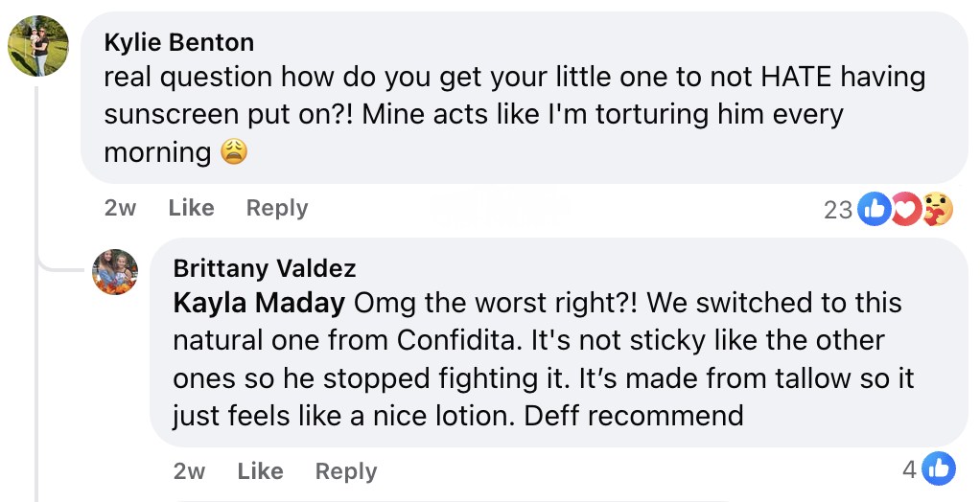Open the 4 reactions count on Brittany's reply
Image resolution: width=980 pixels, height=502 pixels.
(x=909, y=469)
